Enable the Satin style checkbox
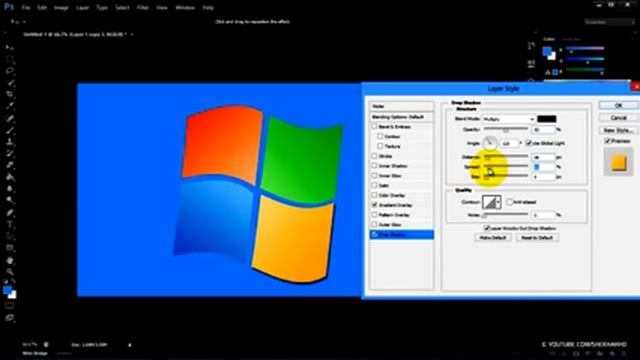 pos(374,186)
